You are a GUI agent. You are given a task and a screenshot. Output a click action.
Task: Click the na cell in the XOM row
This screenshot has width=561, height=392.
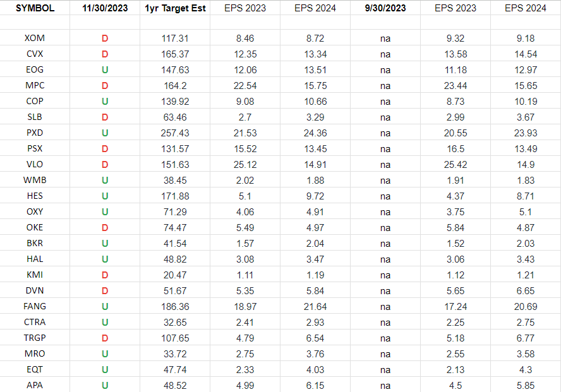tap(385, 39)
